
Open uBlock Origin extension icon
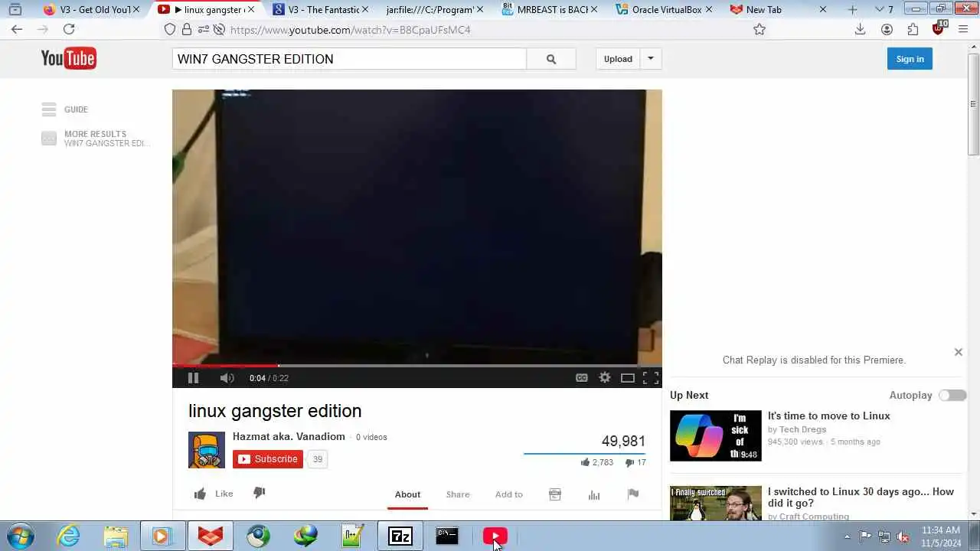[x=939, y=28]
